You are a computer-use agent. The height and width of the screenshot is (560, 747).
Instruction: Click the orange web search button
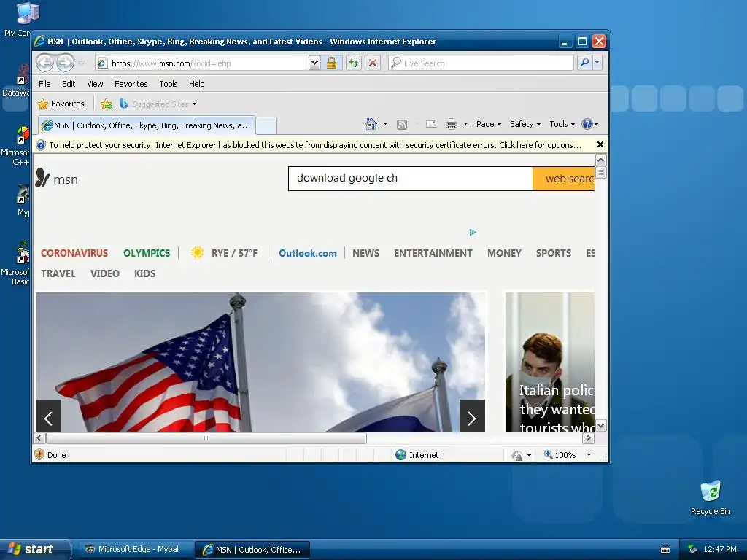pyautogui.click(x=564, y=179)
